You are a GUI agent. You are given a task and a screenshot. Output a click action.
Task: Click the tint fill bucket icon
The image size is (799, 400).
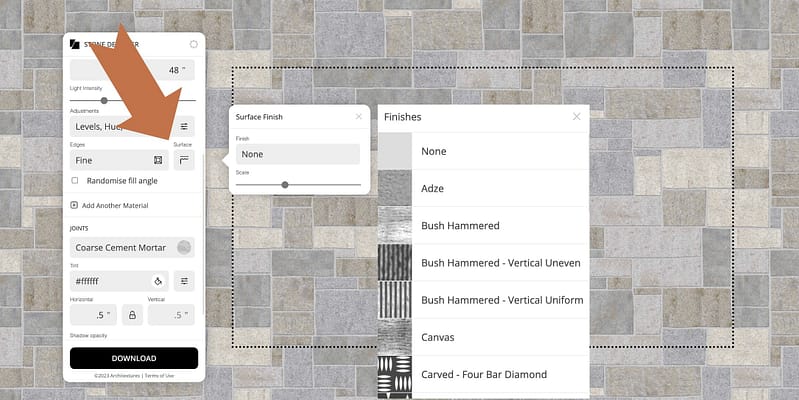pyautogui.click(x=157, y=281)
